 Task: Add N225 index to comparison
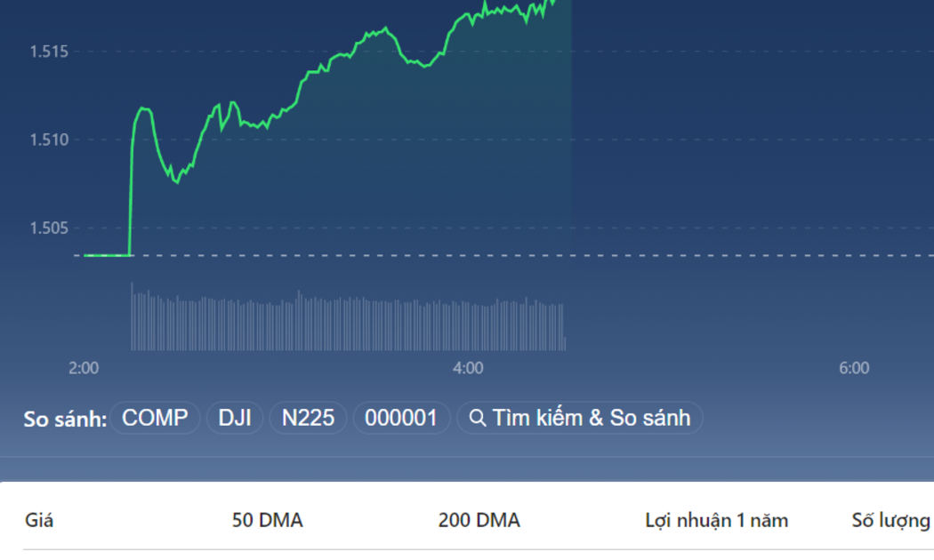308,418
